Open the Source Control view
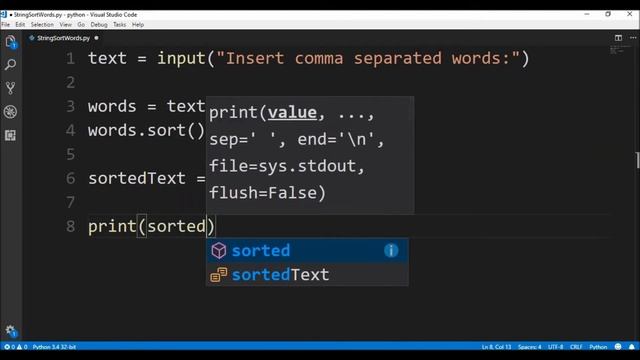 tap(11, 88)
